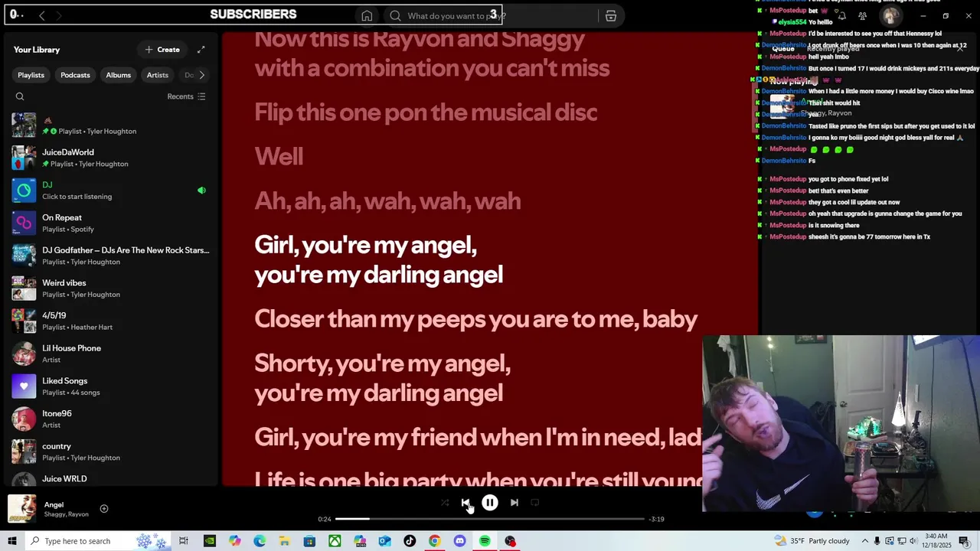The image size is (980, 551).
Task: Pause the current song
Action: (490, 503)
